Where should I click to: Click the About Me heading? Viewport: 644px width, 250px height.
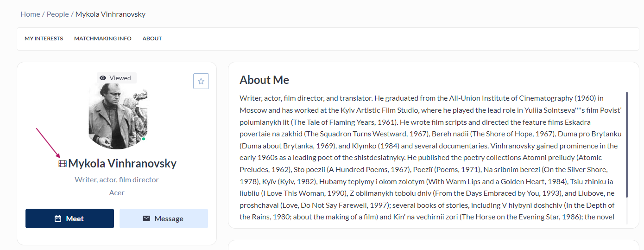(264, 80)
